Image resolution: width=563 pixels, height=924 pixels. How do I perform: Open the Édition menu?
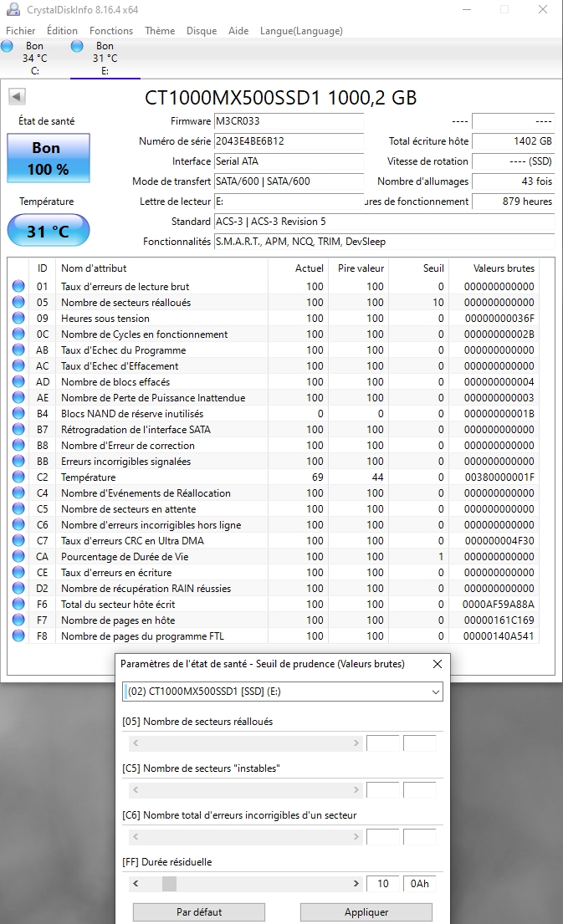(63, 31)
